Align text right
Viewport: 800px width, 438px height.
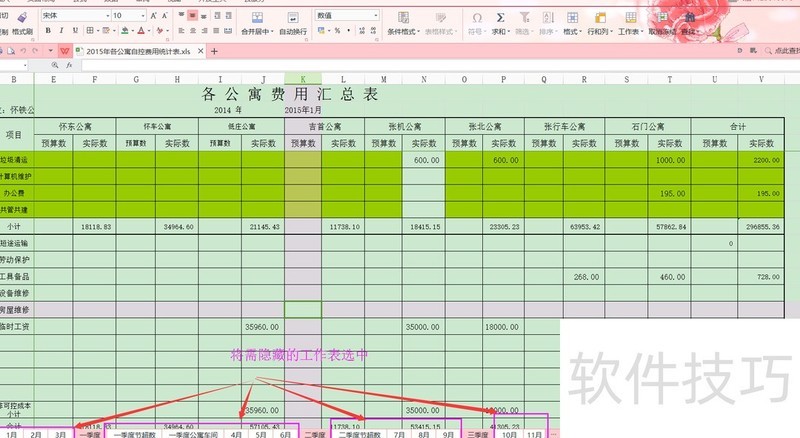click(x=204, y=31)
